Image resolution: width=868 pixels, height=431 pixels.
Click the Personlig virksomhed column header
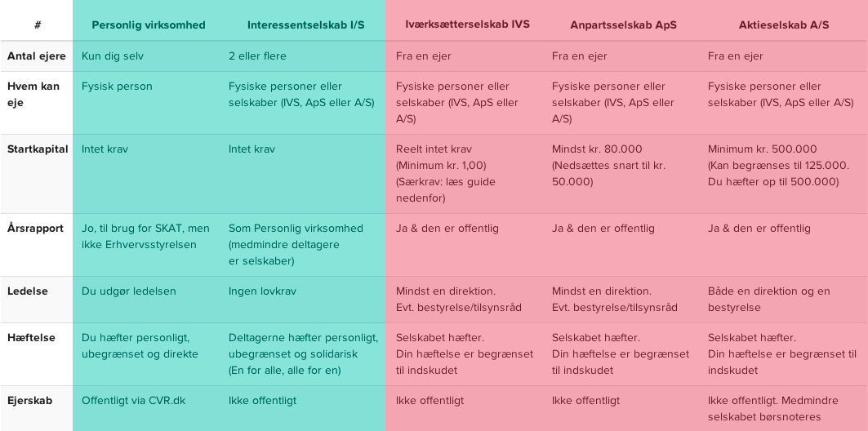[x=149, y=25]
